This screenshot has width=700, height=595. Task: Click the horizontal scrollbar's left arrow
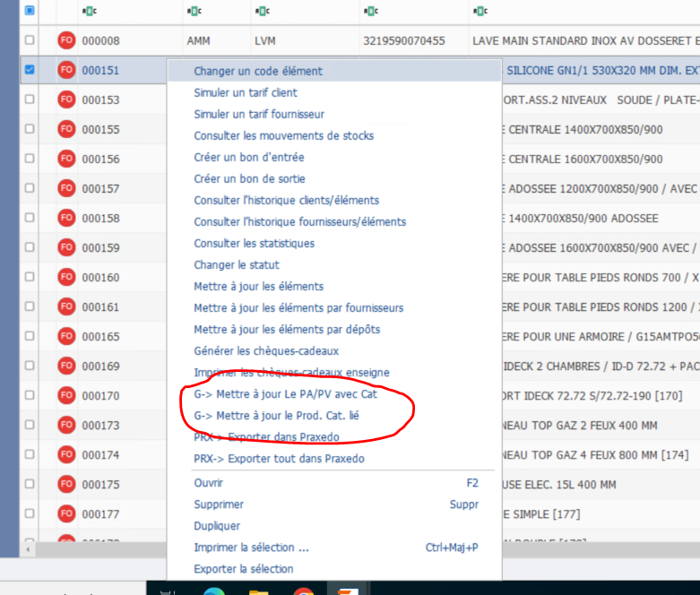(30, 548)
